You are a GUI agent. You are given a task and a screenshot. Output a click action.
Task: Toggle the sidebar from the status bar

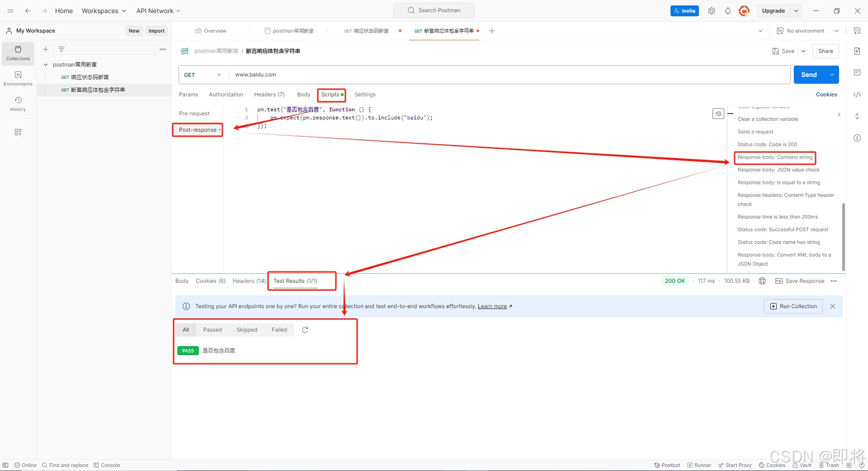(x=5, y=465)
